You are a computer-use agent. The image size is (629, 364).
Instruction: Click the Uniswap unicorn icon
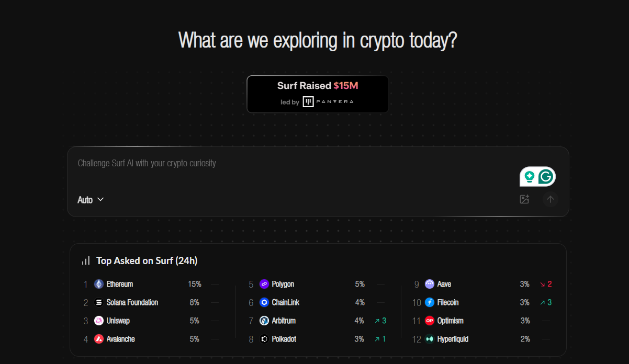point(98,321)
